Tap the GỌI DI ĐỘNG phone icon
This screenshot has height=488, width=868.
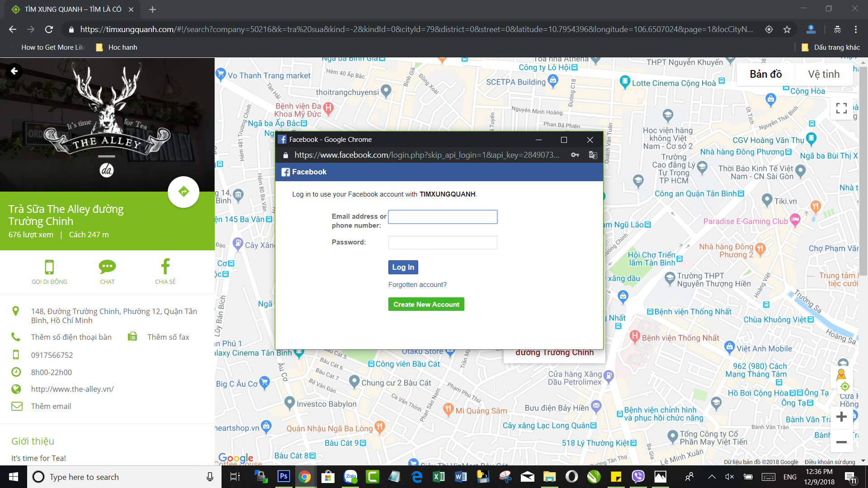pos(49,267)
